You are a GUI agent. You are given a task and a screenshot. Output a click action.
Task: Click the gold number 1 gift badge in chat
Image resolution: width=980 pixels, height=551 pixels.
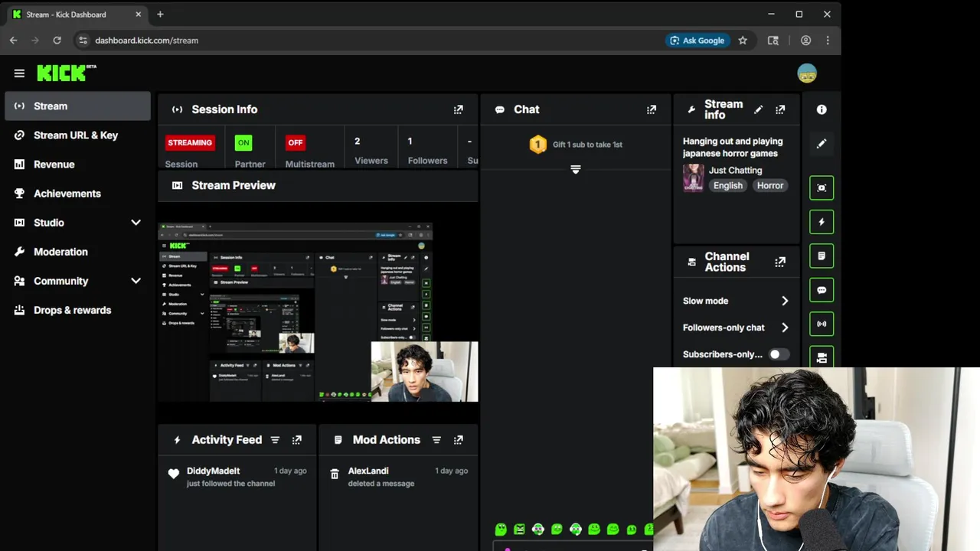click(x=538, y=144)
